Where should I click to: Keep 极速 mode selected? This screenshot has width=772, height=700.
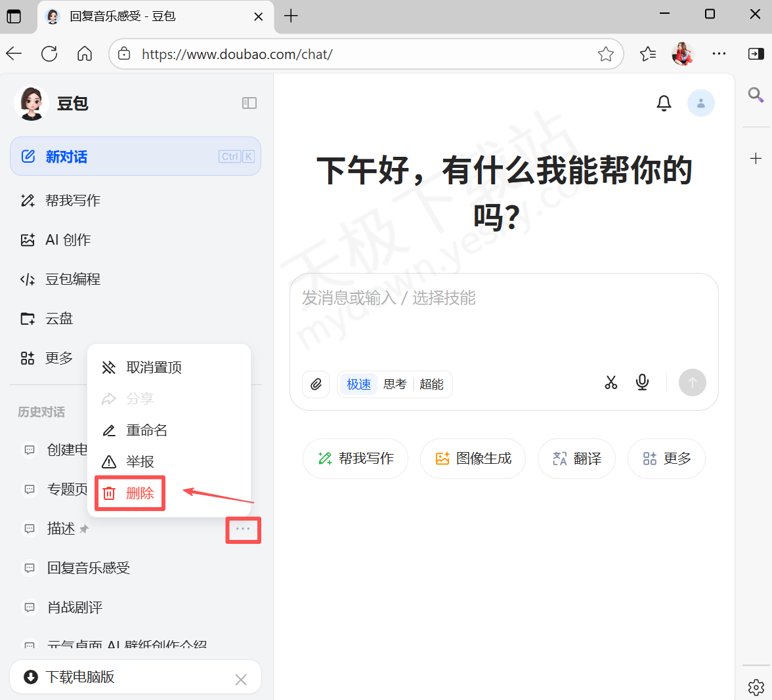[x=358, y=384]
